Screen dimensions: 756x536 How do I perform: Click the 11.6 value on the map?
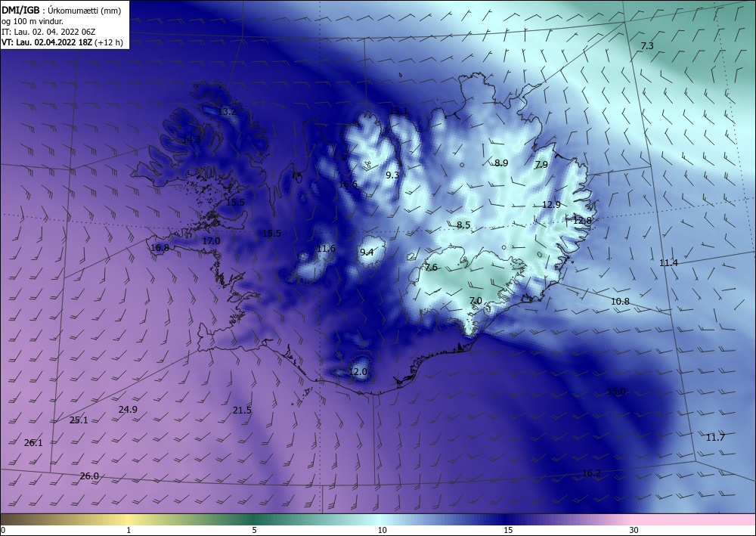point(326,249)
